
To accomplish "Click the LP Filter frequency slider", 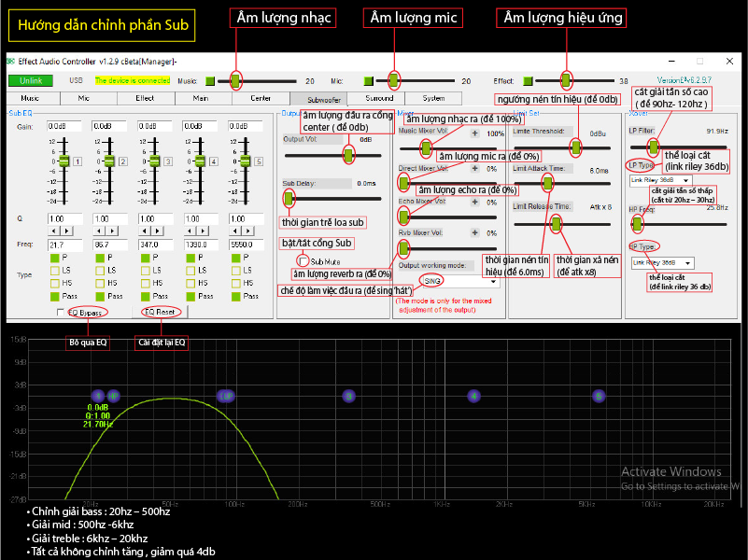I will [x=678, y=147].
